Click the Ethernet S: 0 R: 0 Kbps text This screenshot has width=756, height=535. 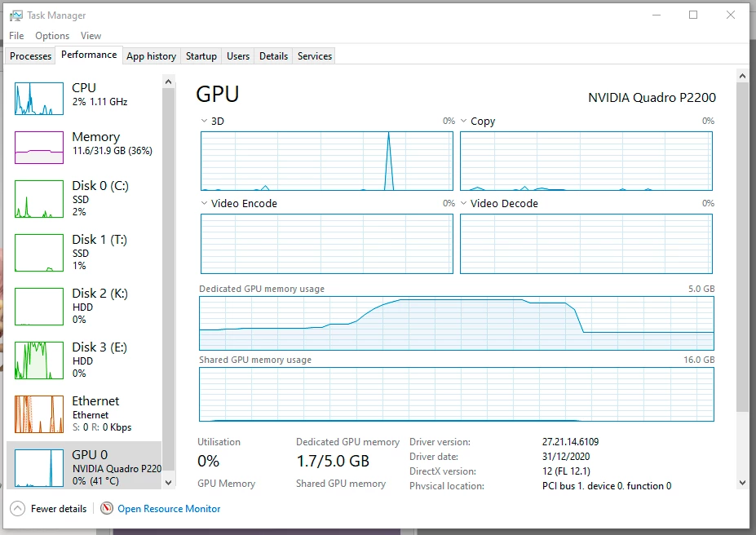(x=102, y=427)
